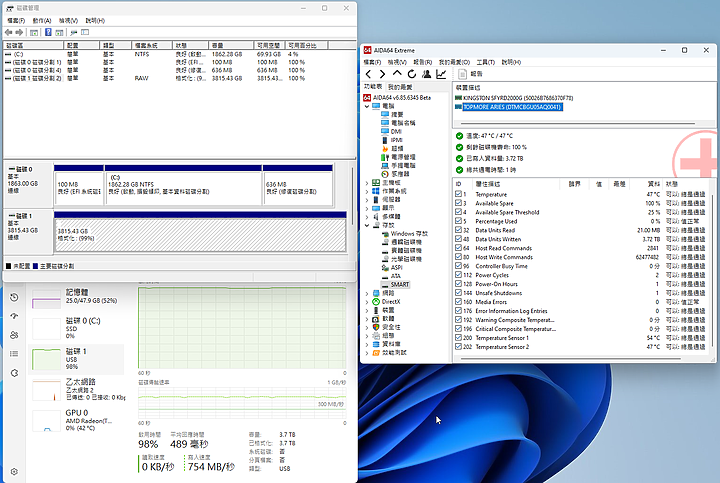Click AIDA64 up-level arrow icon
The height and width of the screenshot is (483, 720).
click(397, 73)
